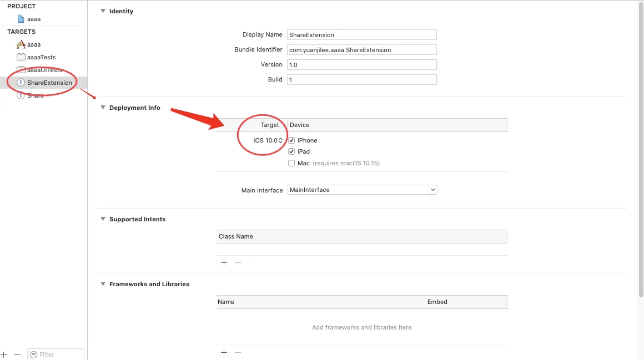
Task: Open the iOS 10.0 deployment target dropdown
Action: tap(269, 140)
